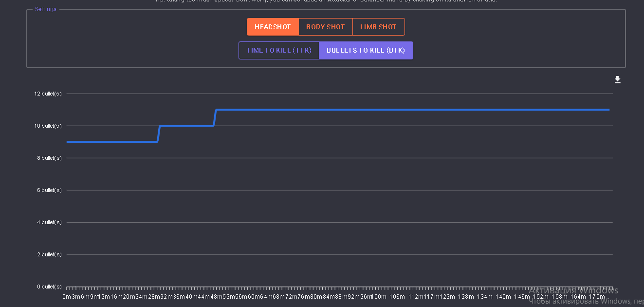Click the 128m x-axis label

466,297
